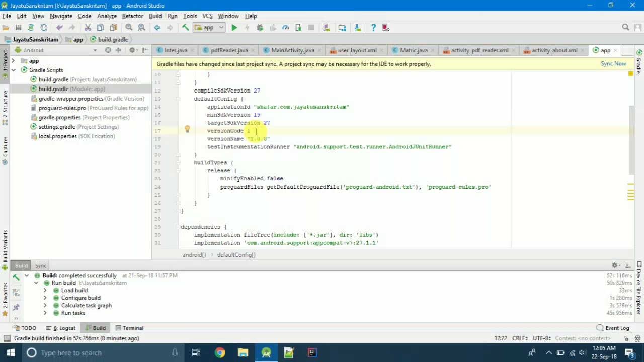This screenshot has height=362, width=644.
Task: Open Project panel settings gear
Action: coord(132,50)
